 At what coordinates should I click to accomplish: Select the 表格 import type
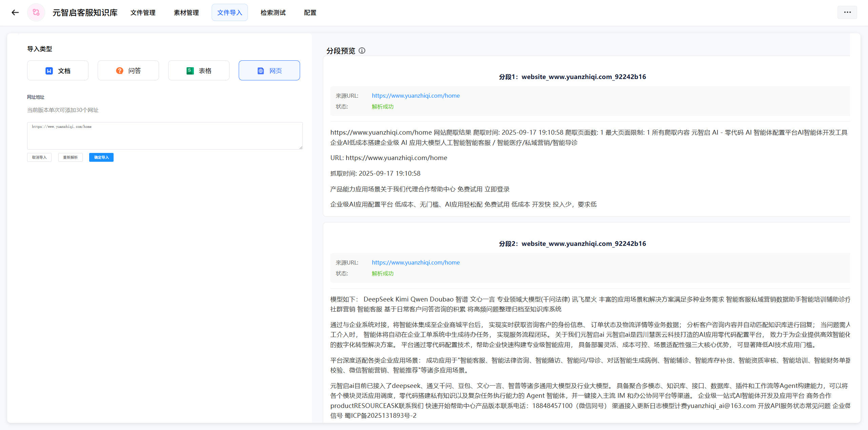(199, 71)
